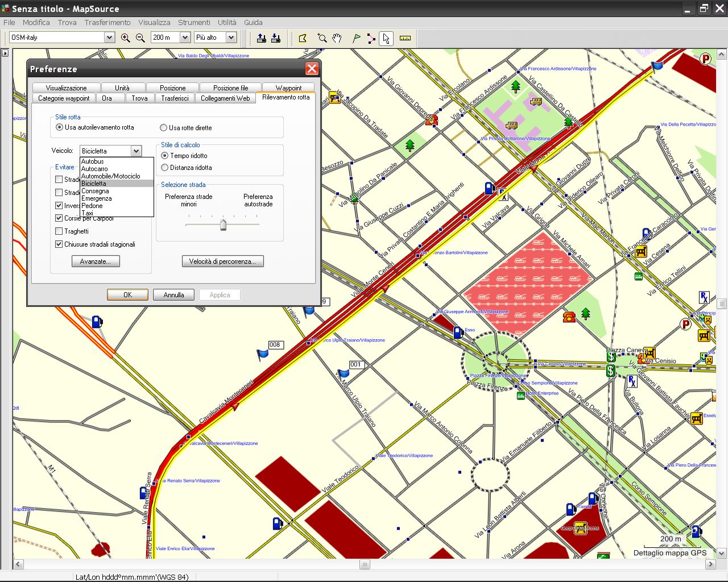This screenshot has height=582, width=728.
Task: Toggle Corsie per Carpool checkbox
Action: [59, 218]
